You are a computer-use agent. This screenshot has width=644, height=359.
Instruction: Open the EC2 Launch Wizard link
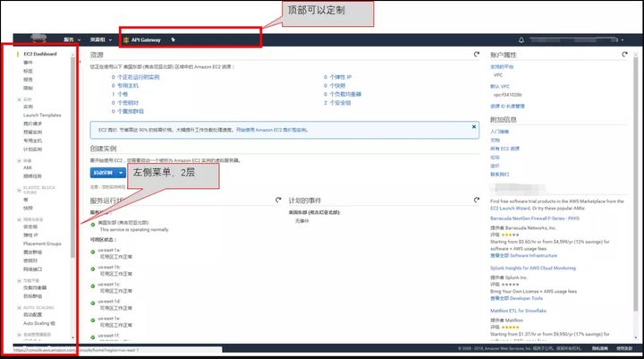pos(510,208)
